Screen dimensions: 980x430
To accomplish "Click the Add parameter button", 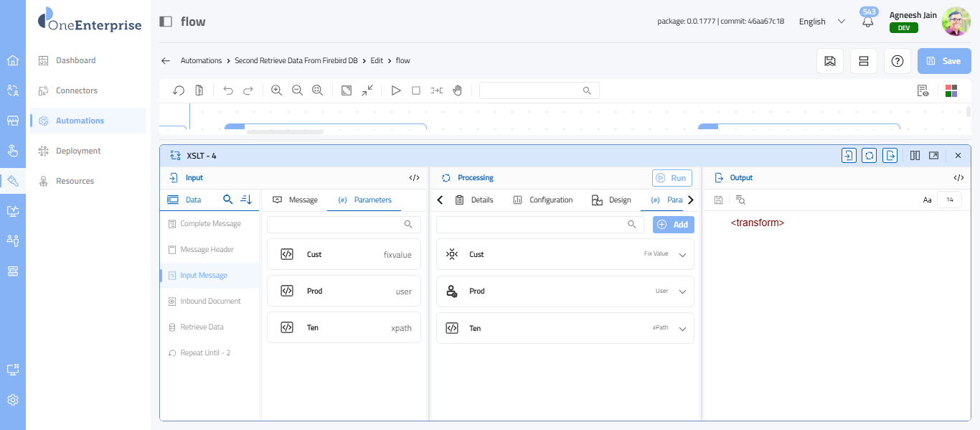I will 673,225.
